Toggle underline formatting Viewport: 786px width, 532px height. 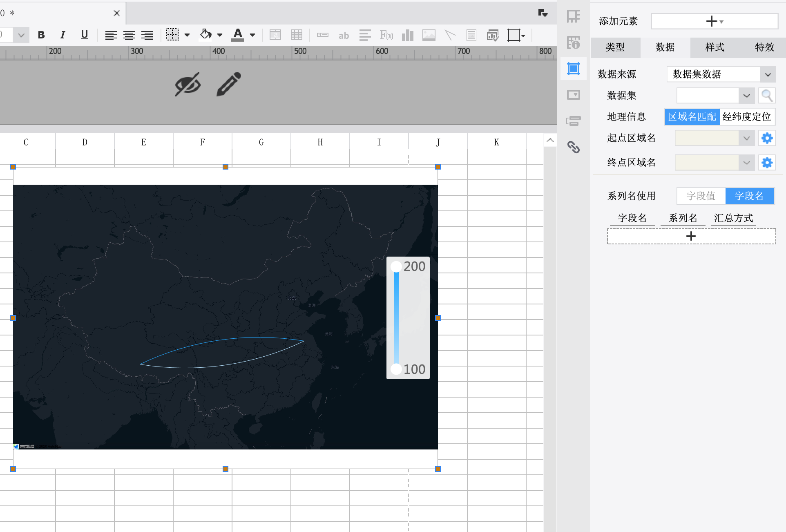pyautogui.click(x=84, y=35)
